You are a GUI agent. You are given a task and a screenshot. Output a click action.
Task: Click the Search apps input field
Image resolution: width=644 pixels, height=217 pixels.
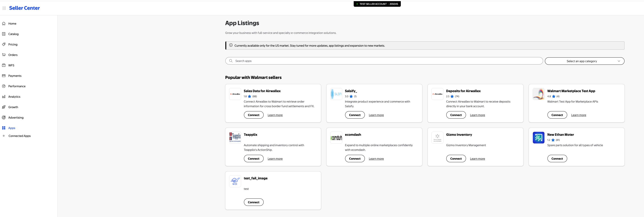384,61
